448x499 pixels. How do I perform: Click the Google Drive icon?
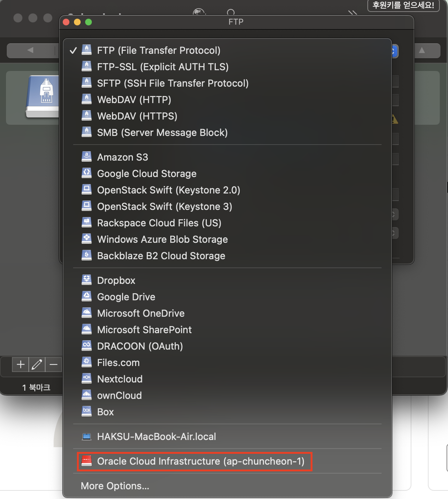[x=87, y=297]
